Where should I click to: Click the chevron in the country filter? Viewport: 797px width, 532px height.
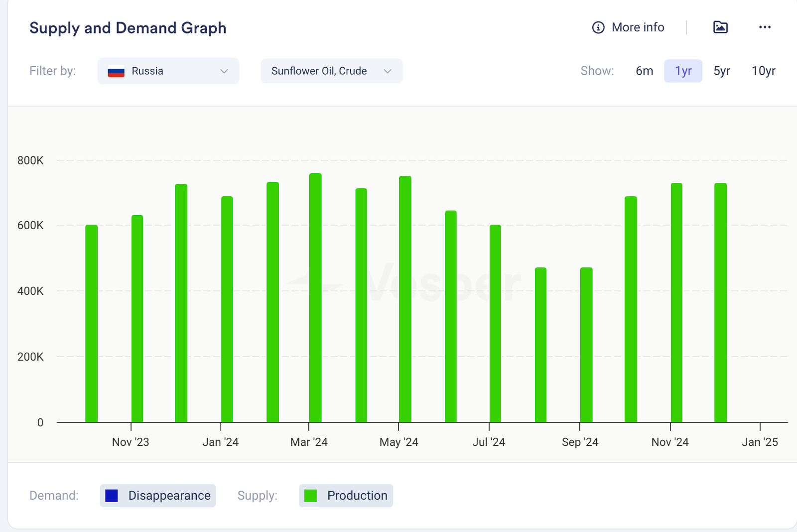224,71
